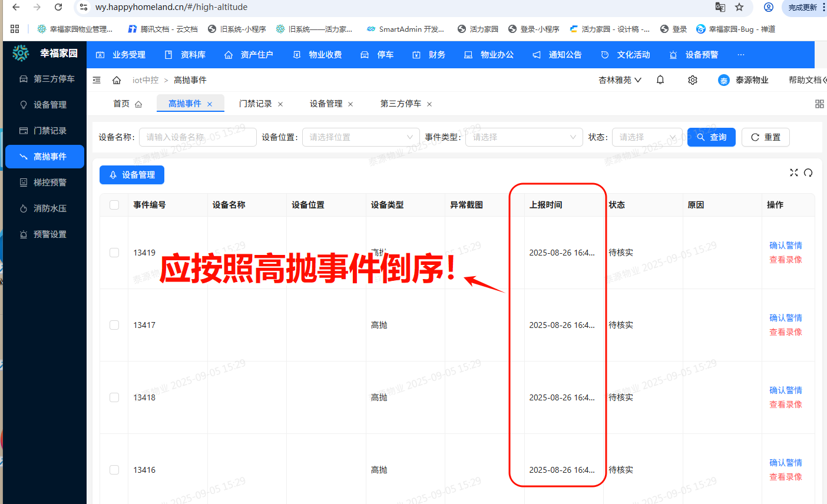Collapse the sidebar with the menu fold icon
827x504 pixels.
[x=97, y=80]
